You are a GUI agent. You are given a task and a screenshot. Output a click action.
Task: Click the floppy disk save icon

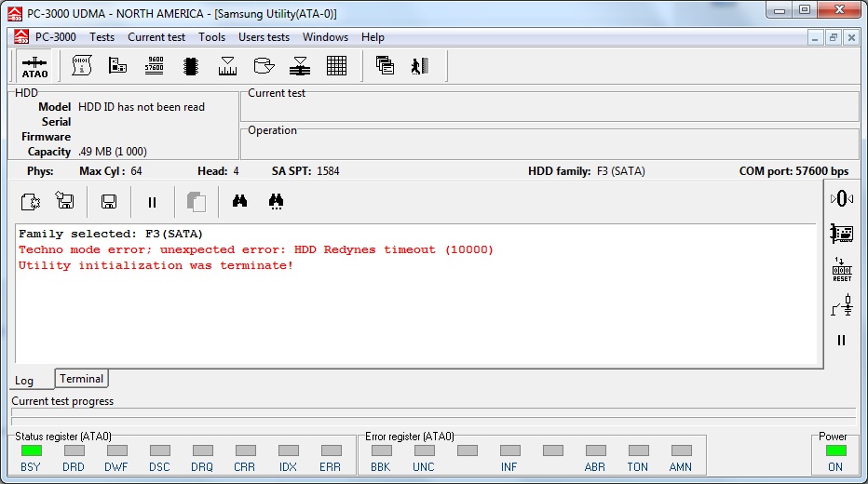tap(108, 201)
